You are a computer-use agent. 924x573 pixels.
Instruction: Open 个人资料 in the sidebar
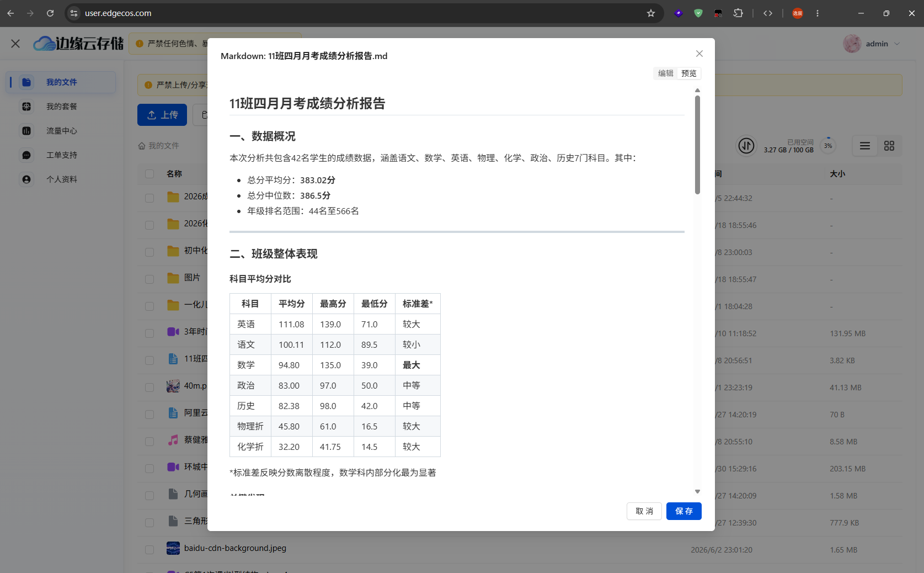pos(62,179)
